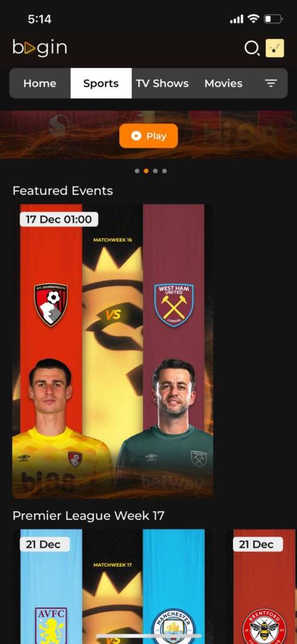This screenshot has height=644, width=297.
Task: Select the fourth carousel page dot
Action: (165, 171)
